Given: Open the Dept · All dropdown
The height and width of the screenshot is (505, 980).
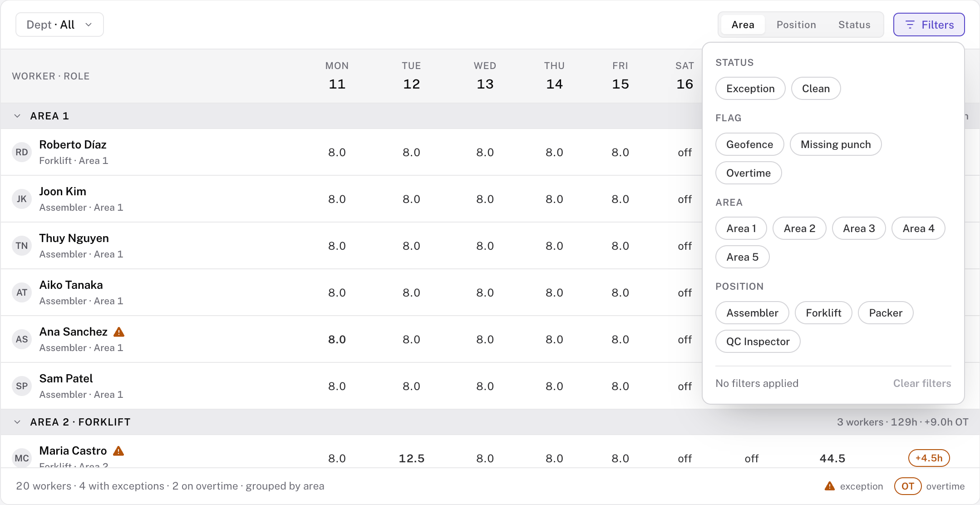Looking at the screenshot, I should click(59, 25).
